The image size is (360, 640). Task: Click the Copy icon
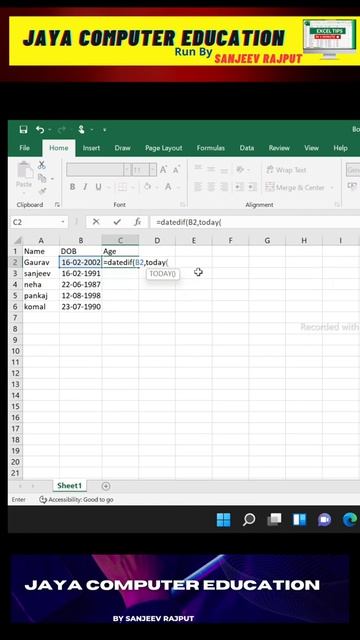click(42, 178)
